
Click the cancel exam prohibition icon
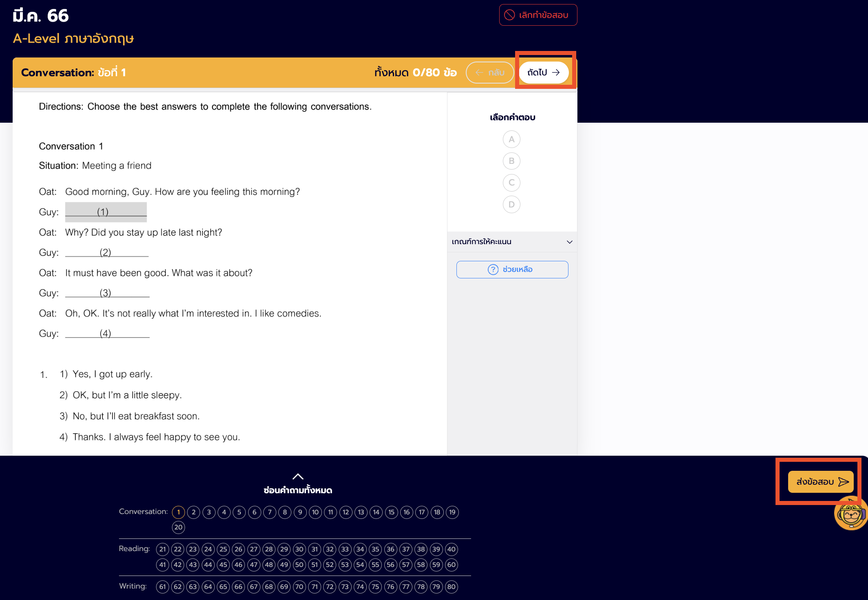pyautogui.click(x=509, y=15)
